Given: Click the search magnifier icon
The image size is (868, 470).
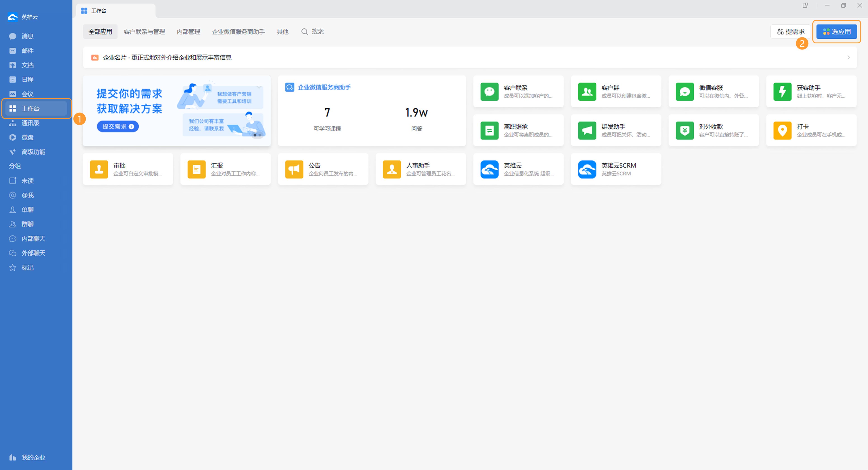Looking at the screenshot, I should pos(304,32).
